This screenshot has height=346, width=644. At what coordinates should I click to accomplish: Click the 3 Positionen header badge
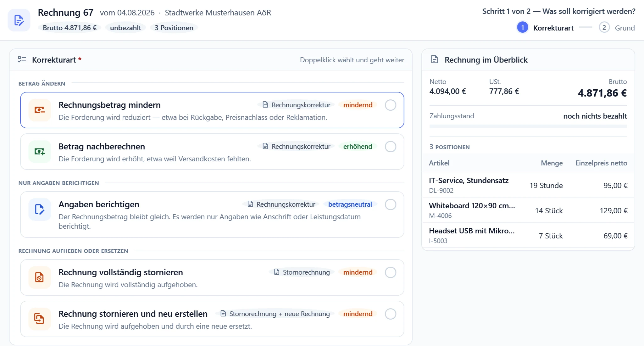(x=174, y=28)
